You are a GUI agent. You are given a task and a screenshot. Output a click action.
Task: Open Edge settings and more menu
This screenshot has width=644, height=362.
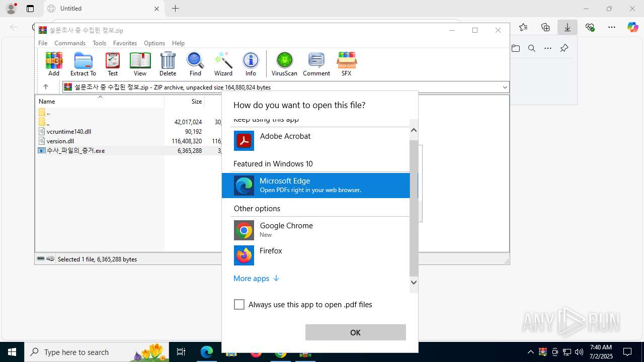(x=612, y=27)
